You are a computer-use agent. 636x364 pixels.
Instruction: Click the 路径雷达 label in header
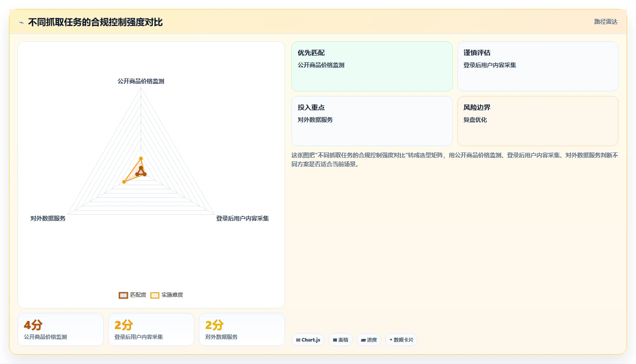[x=605, y=22]
